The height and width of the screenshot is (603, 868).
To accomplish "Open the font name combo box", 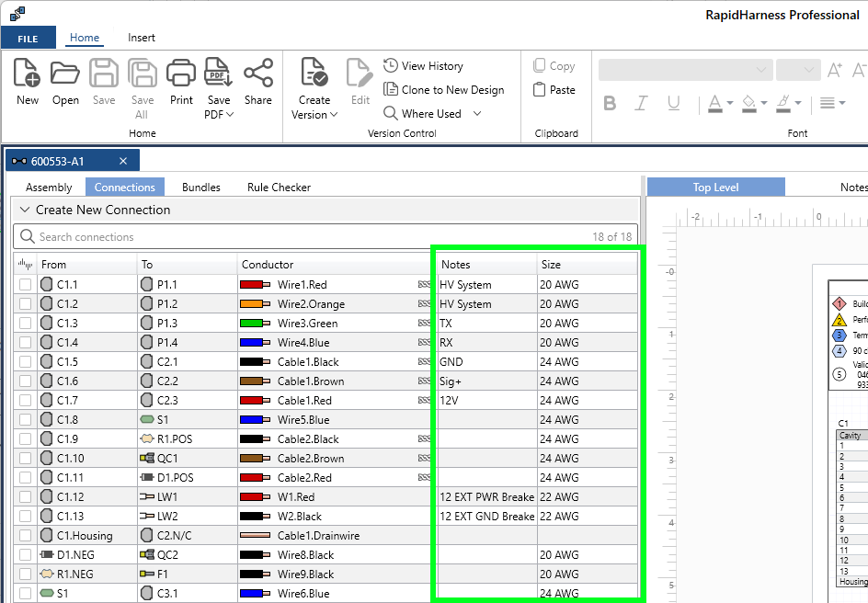I will click(685, 70).
